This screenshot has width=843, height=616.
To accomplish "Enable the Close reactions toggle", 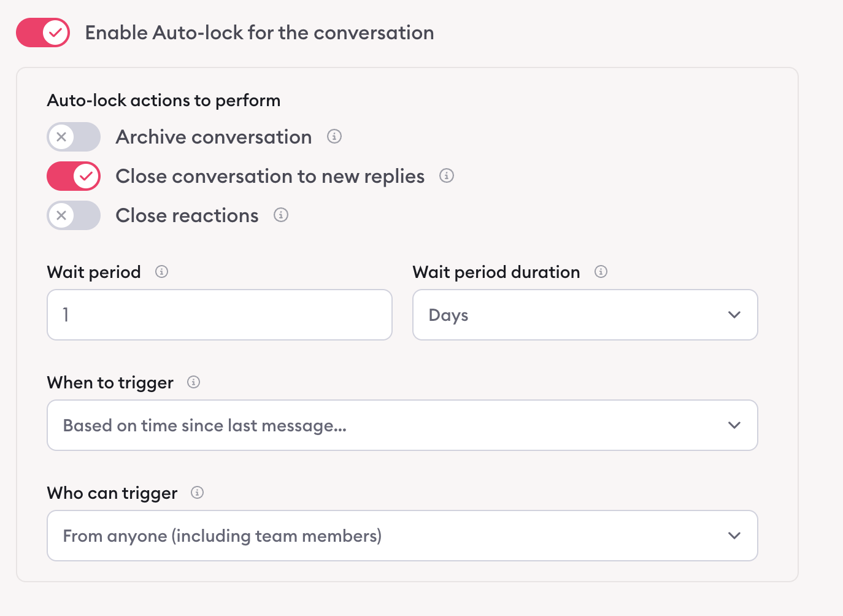I will [x=74, y=215].
